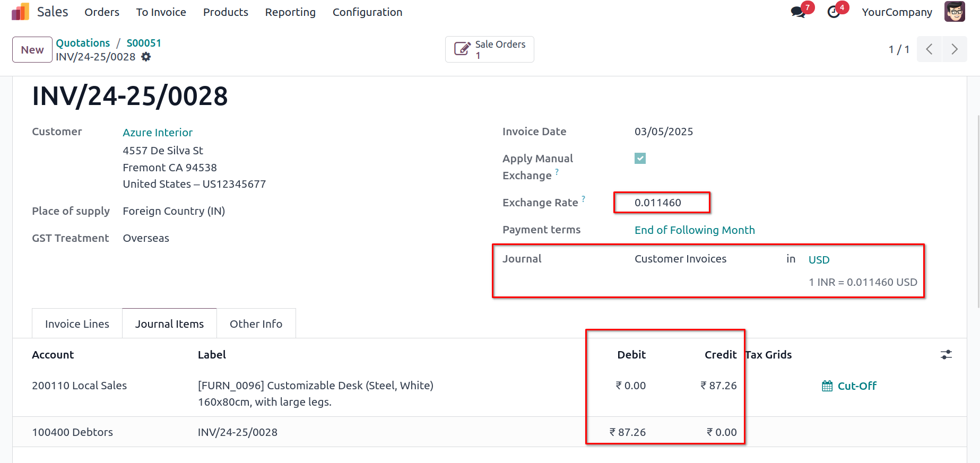Go to next record arrow
Image resolution: width=980 pixels, height=463 pixels.
click(x=955, y=49)
